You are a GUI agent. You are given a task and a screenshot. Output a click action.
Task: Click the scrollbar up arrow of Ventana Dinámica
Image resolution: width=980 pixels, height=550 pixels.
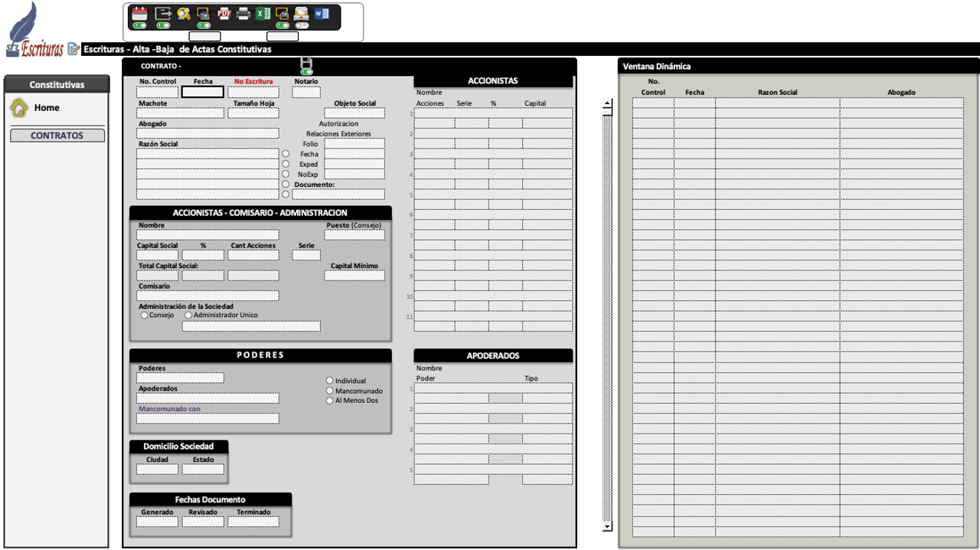607,103
